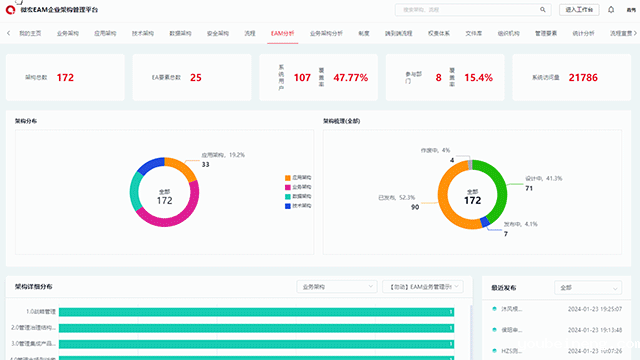Click the 设计中, 41.3% chart label
The height and width of the screenshot is (360, 640).
[544, 178]
